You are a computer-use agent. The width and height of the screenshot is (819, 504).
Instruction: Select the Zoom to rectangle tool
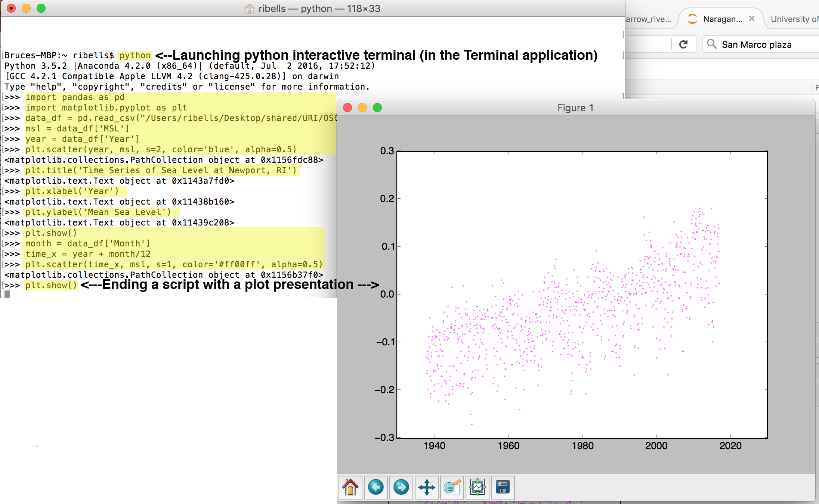[x=452, y=487]
